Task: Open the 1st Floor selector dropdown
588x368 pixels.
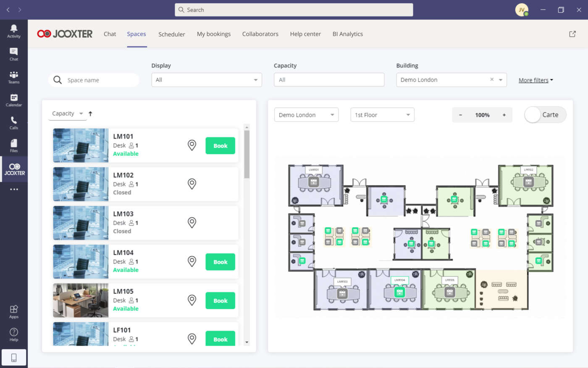Action: (382, 115)
